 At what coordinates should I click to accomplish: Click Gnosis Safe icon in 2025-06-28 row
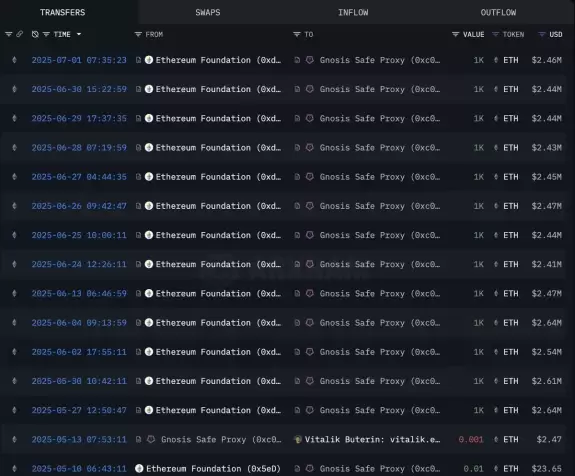pyautogui.click(x=310, y=147)
